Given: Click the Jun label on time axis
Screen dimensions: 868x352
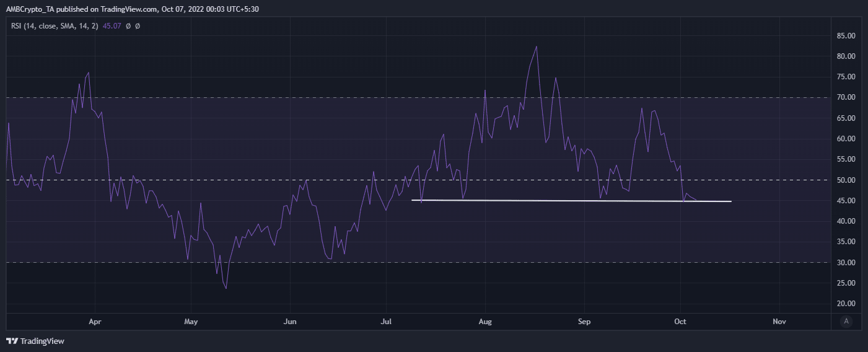Looking at the screenshot, I should [289, 322].
